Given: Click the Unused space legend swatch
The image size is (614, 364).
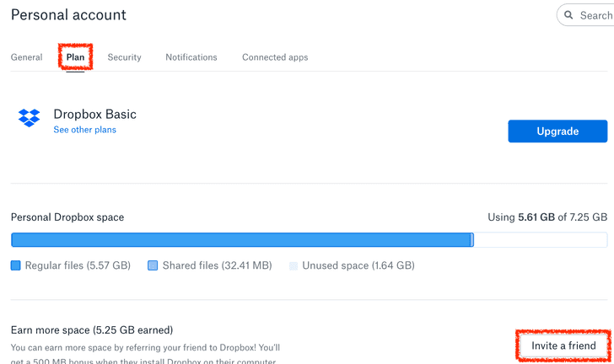Looking at the screenshot, I should pos(294,265).
